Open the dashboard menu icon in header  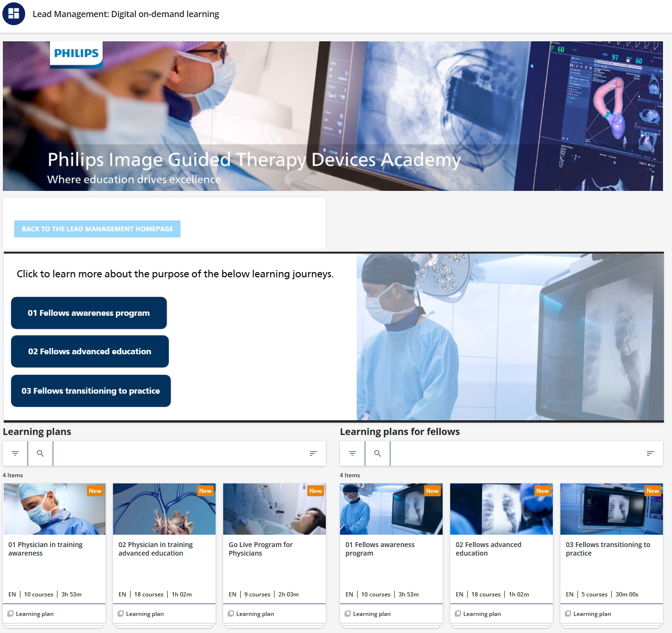tap(14, 14)
